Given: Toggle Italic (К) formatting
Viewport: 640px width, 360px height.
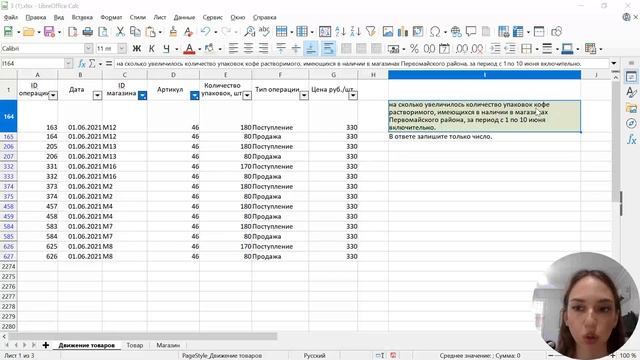Looking at the screenshot, I should tap(151, 49).
